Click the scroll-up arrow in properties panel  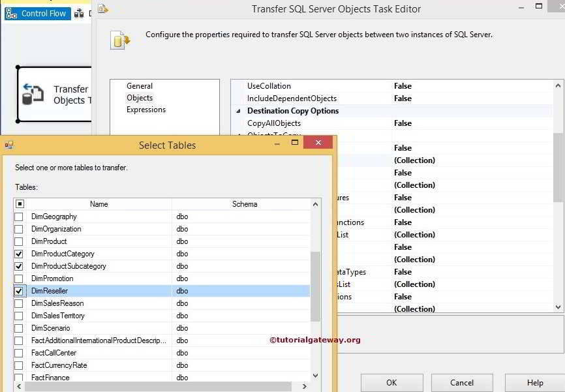pos(558,84)
